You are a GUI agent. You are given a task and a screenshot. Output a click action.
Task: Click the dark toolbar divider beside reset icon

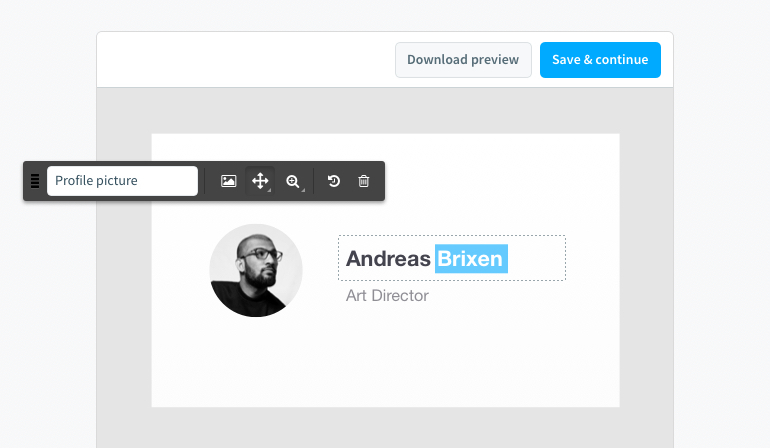click(x=313, y=181)
